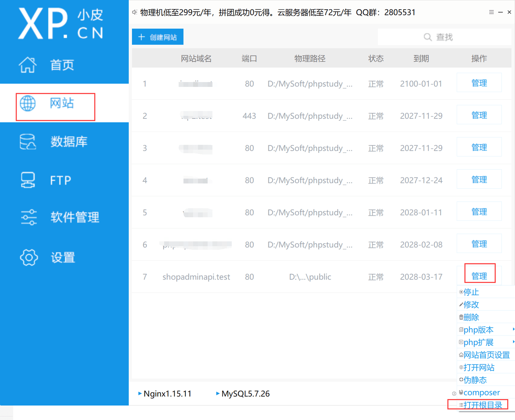515x420 pixels.
Task: Choose 网站首页设置 from the context menu
Action: [x=486, y=355]
